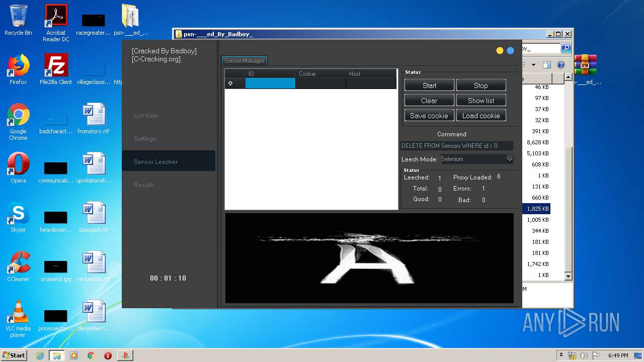Open Opera from the taskbar
Viewport: 644px width, 362px height.
tap(108, 355)
